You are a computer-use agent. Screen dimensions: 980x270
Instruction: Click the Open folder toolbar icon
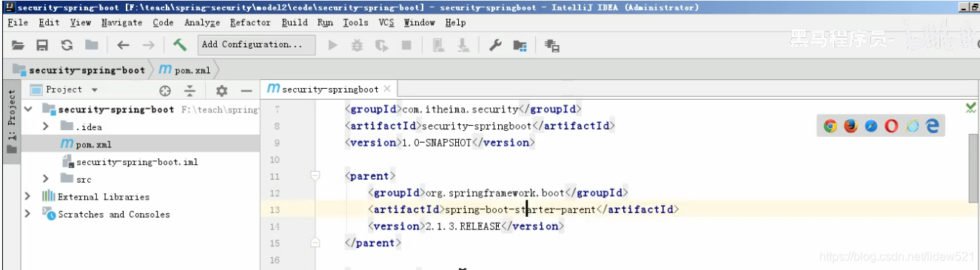[x=18, y=45]
